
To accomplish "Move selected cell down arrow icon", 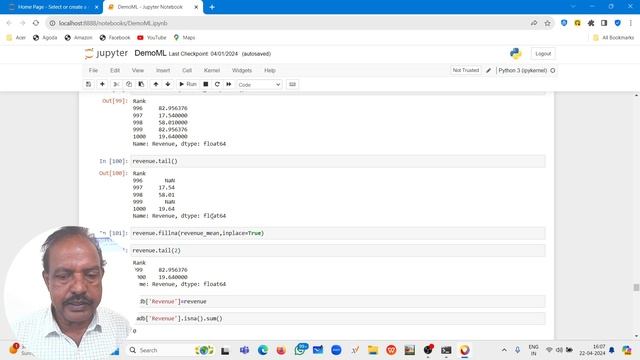I will coord(168,84).
